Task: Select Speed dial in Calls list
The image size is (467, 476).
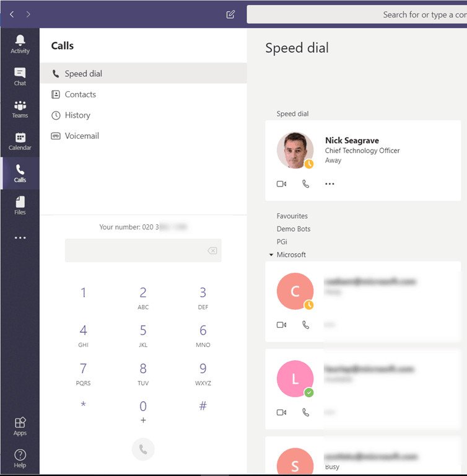Action: 143,74
